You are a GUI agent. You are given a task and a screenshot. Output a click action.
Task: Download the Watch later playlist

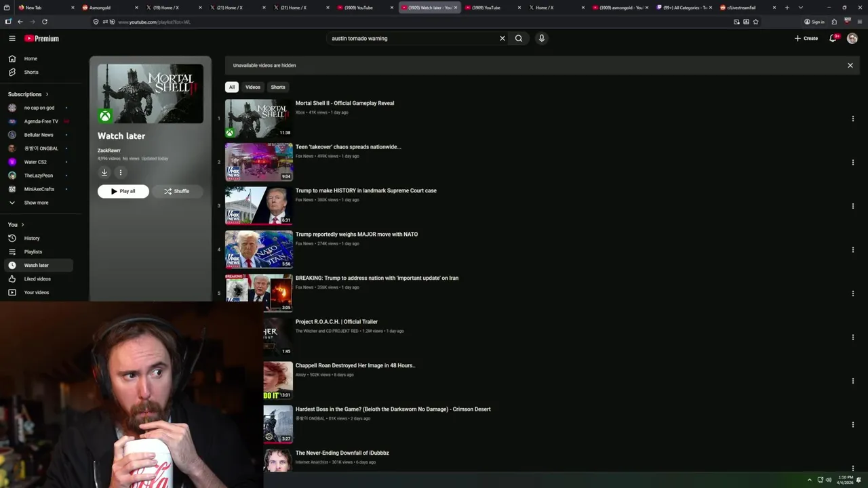tap(104, 173)
